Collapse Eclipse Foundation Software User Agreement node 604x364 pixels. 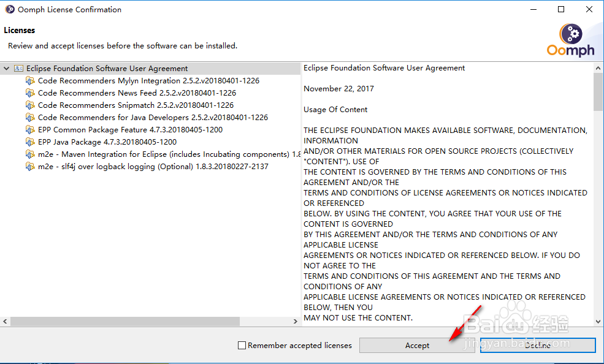pyautogui.click(x=7, y=69)
